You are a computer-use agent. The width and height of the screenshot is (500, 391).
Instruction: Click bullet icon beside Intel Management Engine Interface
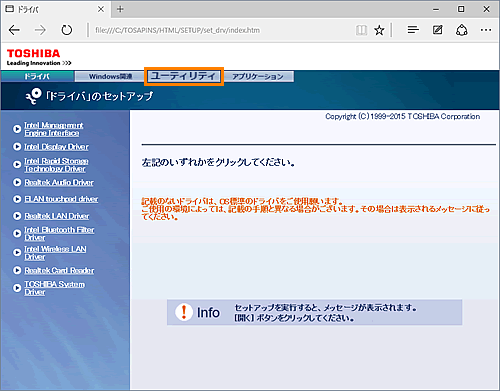coord(17,129)
